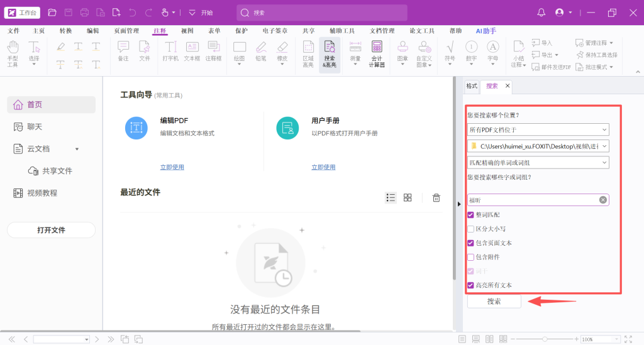Switch to the Protect (保护) tab
Image resolution: width=644 pixels, height=345 pixels.
(241, 31)
